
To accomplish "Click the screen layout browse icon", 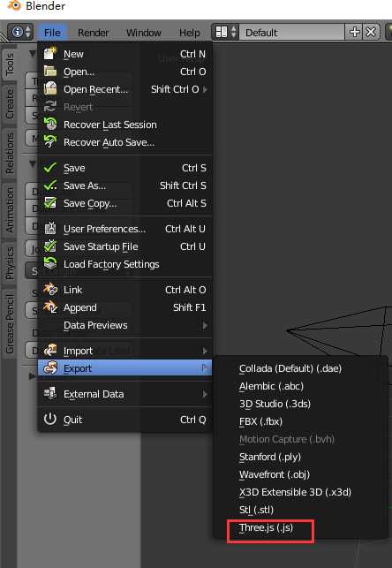I will tap(225, 32).
